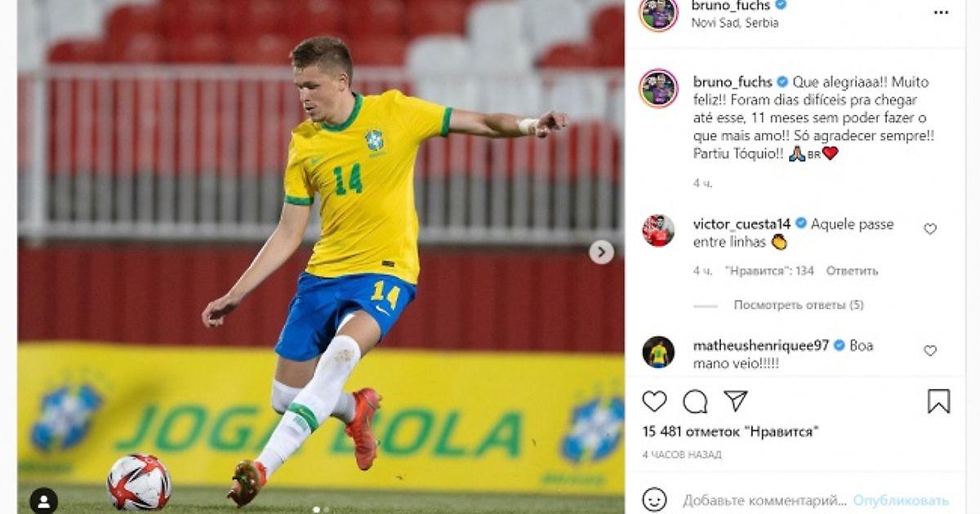Open matheushenriquee97 avatar thumbnail
980x514 pixels.
658,352
